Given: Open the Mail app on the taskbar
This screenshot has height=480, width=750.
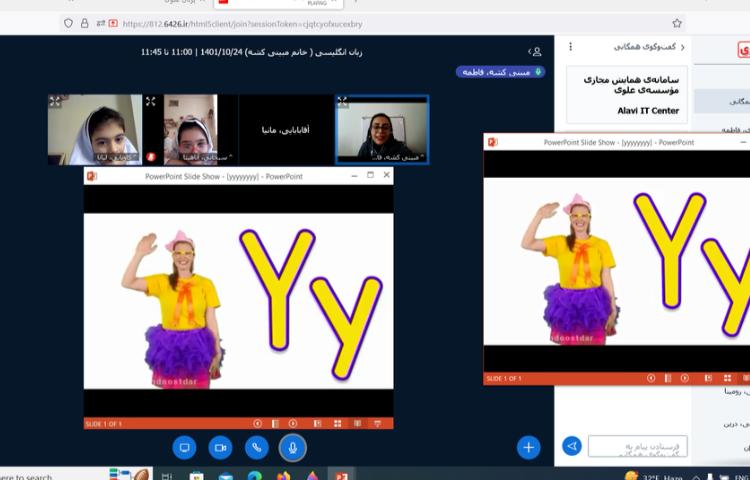Looking at the screenshot, I should (226, 476).
